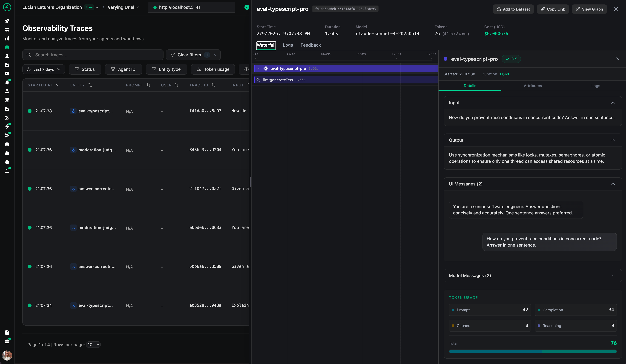This screenshot has height=364, width=626.
Task: Click the Add to Dataset button
Action: click(513, 9)
